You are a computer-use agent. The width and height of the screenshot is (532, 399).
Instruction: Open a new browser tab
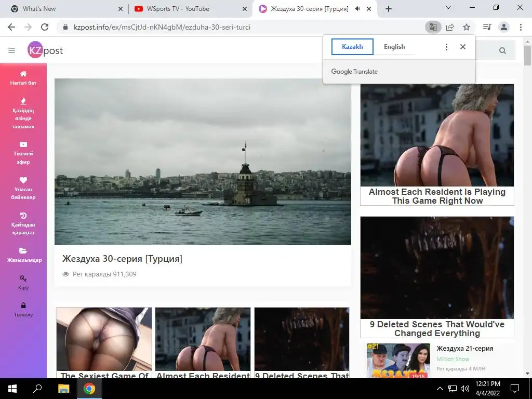coord(389,9)
